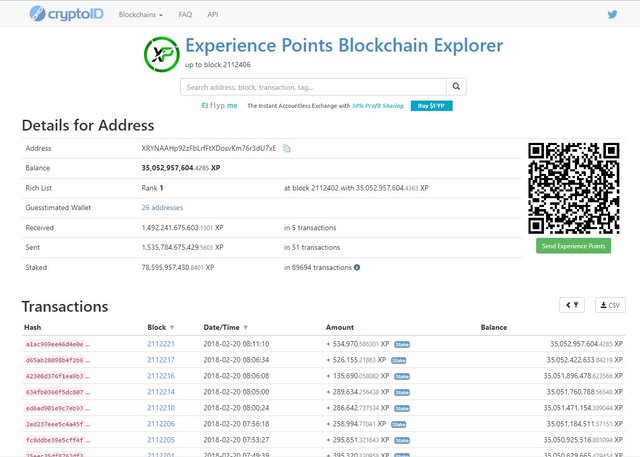Open the API menu item
The image size is (640, 457).
pyautogui.click(x=213, y=15)
